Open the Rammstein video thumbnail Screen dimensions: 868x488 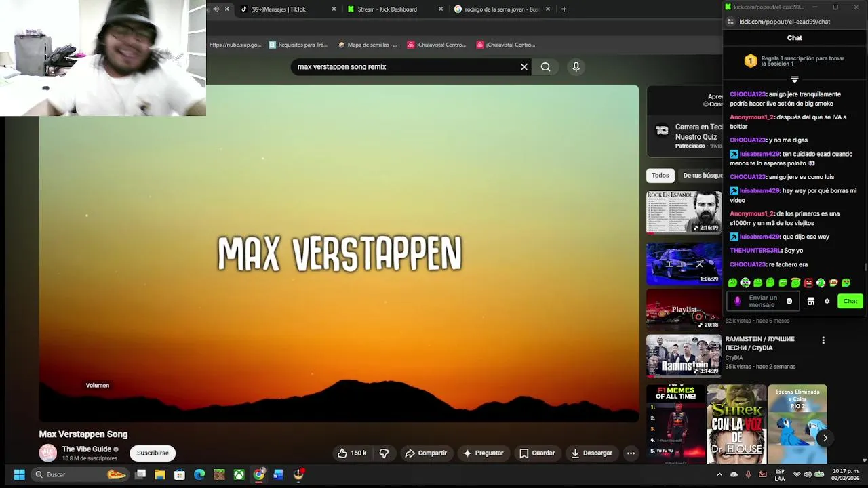click(x=684, y=355)
